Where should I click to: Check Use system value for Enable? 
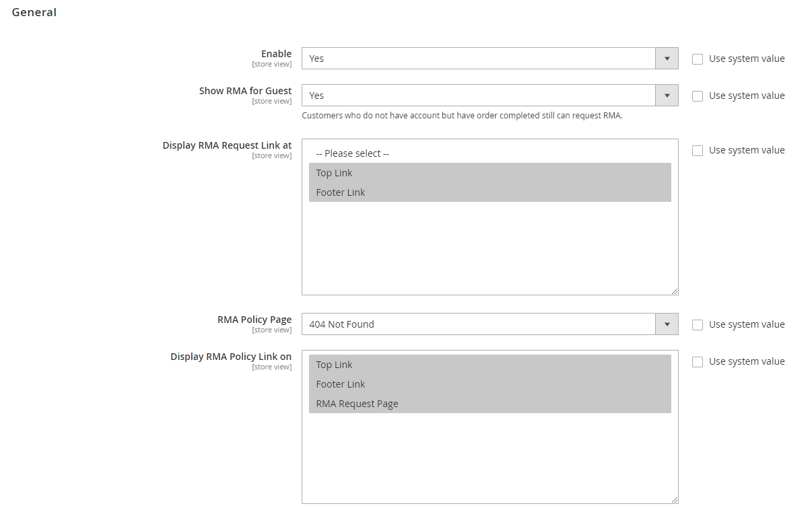pos(698,59)
